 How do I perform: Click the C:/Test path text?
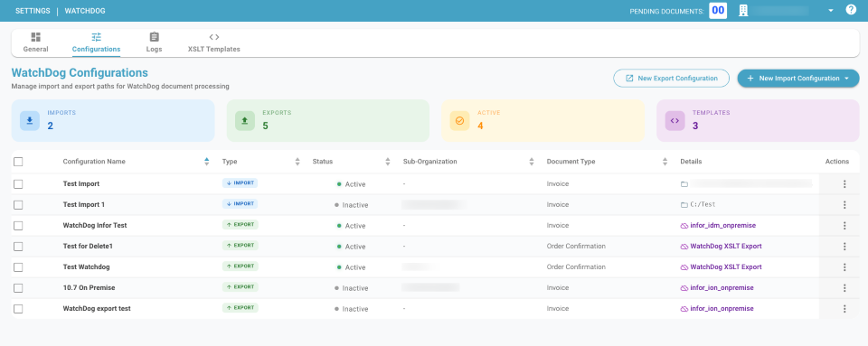[703, 204]
